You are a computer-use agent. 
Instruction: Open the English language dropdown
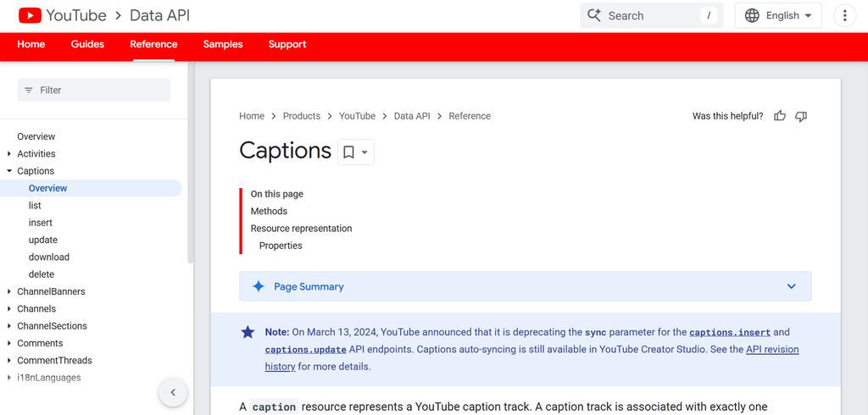(778, 15)
